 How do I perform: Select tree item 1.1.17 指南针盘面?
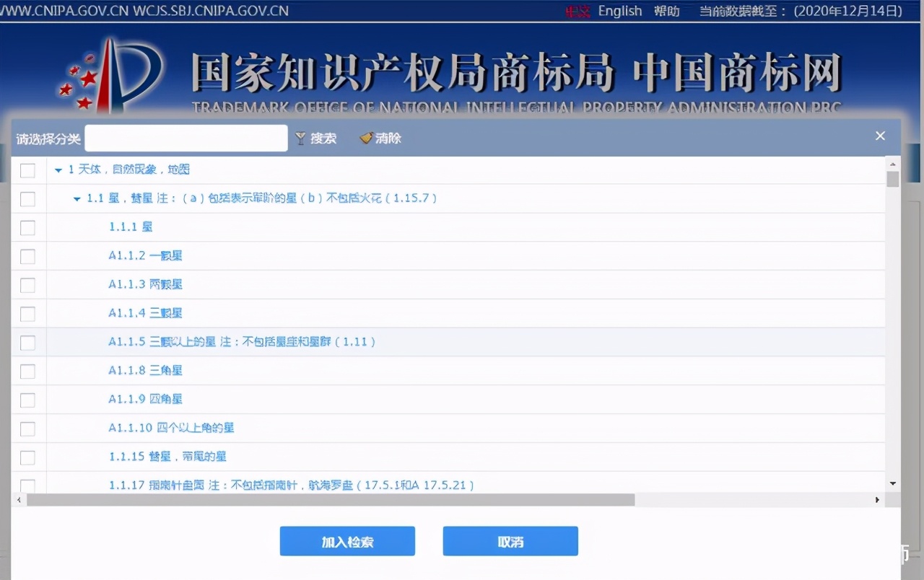coord(292,485)
